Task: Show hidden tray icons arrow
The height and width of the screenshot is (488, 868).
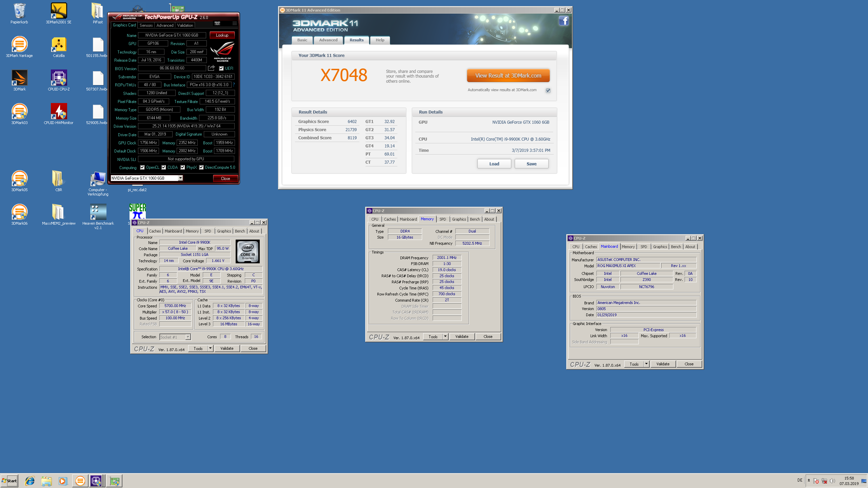Action: 809,481
